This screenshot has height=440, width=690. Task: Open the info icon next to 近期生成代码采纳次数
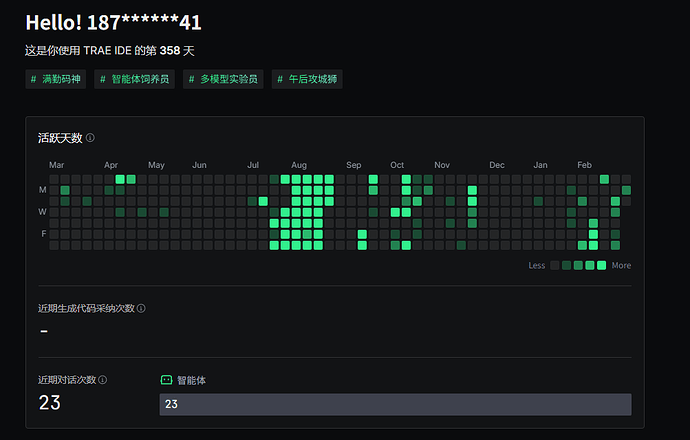(141, 308)
